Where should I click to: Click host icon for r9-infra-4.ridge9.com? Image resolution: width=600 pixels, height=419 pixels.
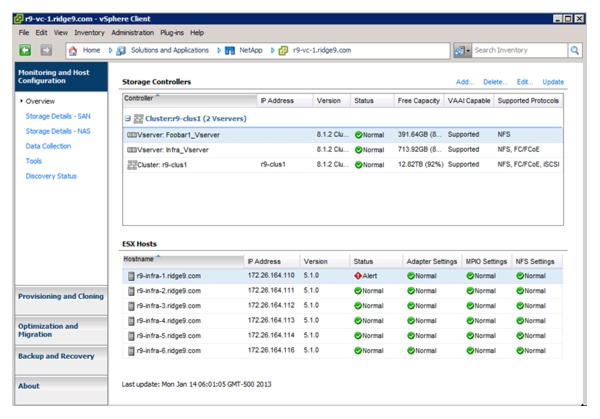(131, 321)
